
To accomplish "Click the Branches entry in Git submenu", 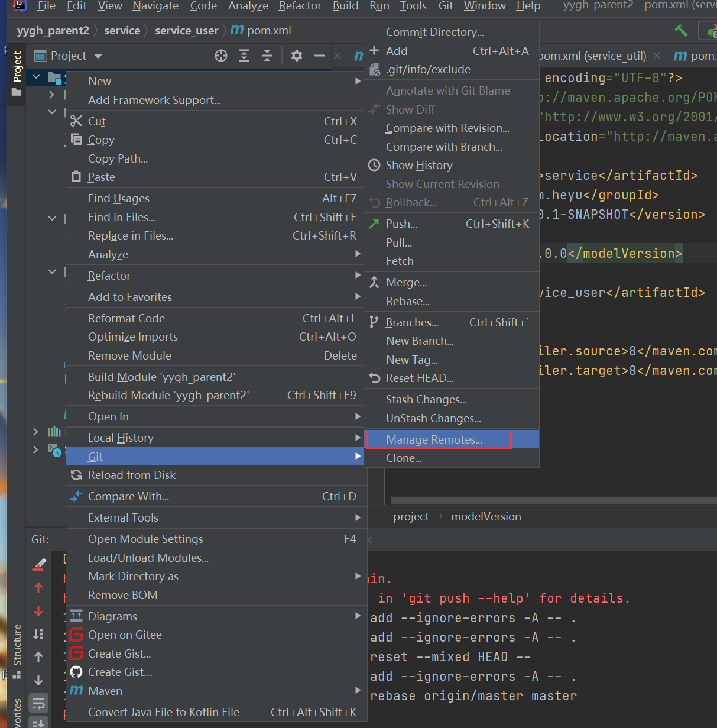I will pyautogui.click(x=452, y=322).
